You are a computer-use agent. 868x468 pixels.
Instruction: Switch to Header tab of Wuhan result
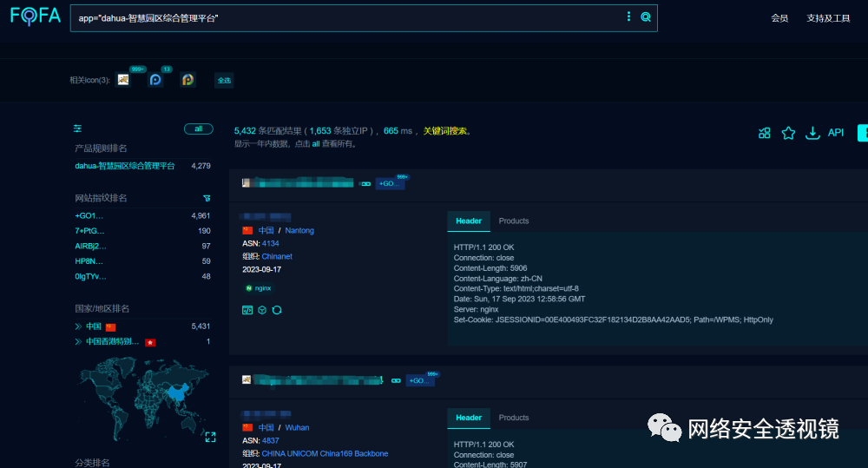coord(469,418)
